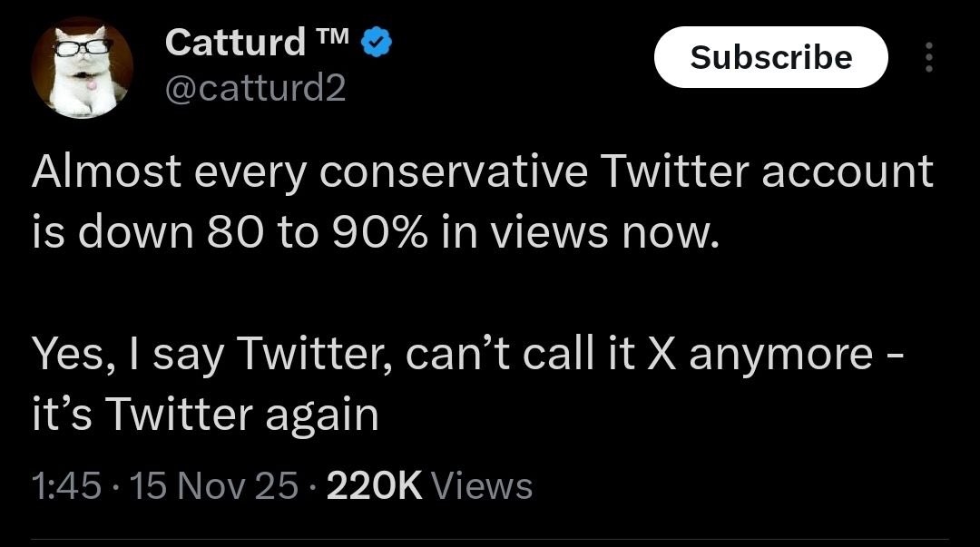Open the three-dot more options menu
This screenshot has height=547, width=980.
point(927,58)
